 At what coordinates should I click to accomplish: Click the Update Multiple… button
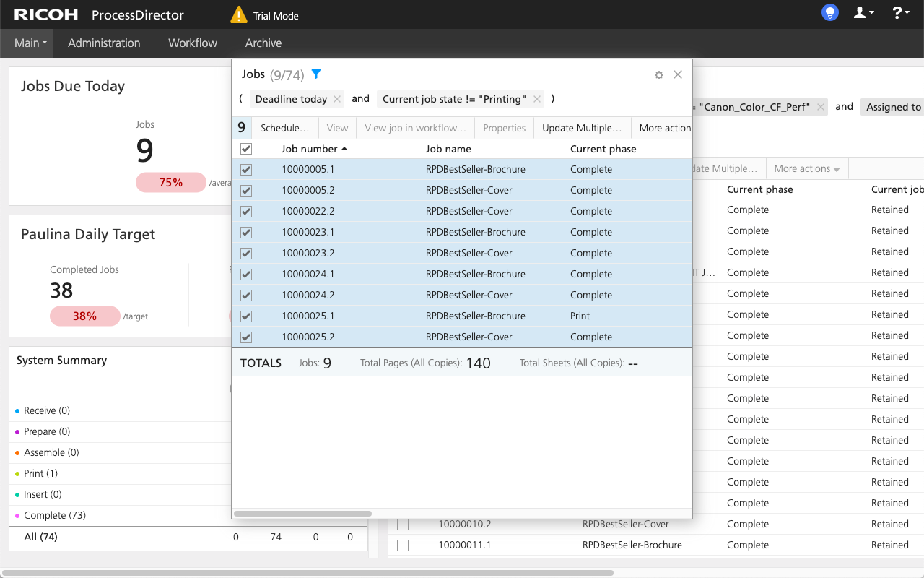pyautogui.click(x=581, y=128)
